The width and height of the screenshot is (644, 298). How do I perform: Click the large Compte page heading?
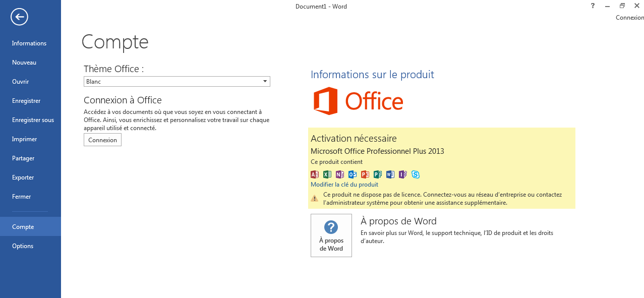click(115, 42)
